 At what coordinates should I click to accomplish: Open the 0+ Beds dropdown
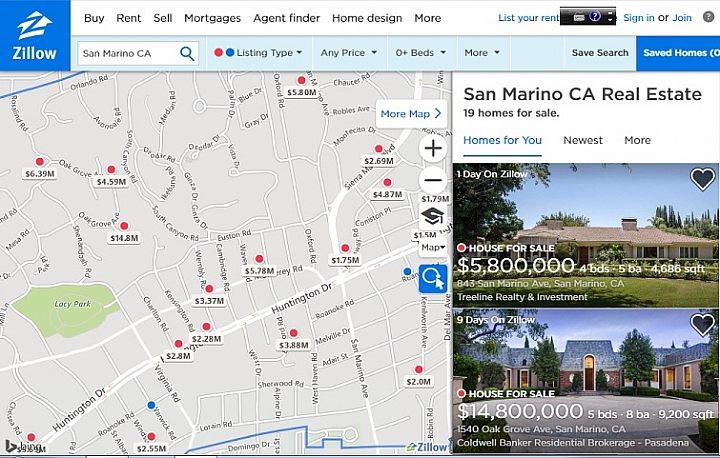click(x=422, y=53)
